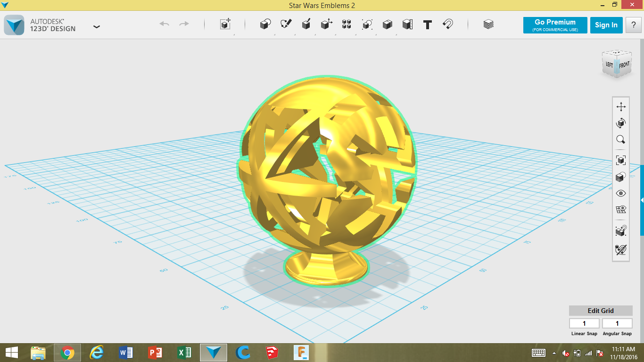Image resolution: width=644 pixels, height=362 pixels.
Task: Open Excel from the taskbar
Action: (x=184, y=353)
